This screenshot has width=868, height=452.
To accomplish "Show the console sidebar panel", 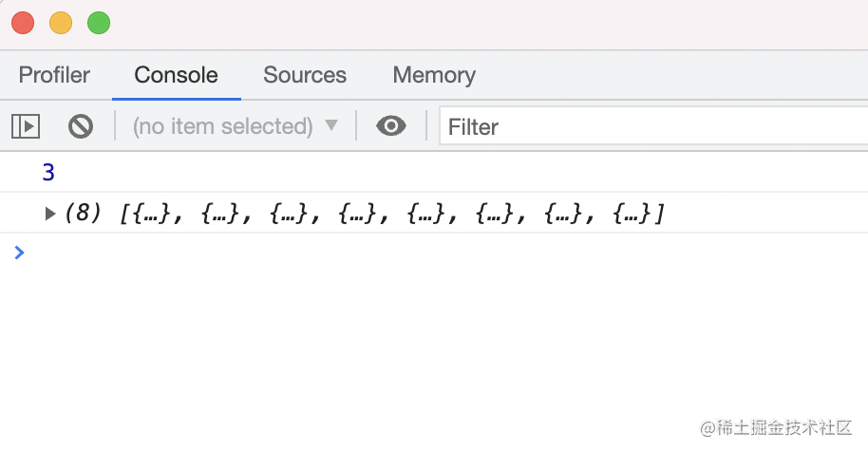I will [26, 126].
